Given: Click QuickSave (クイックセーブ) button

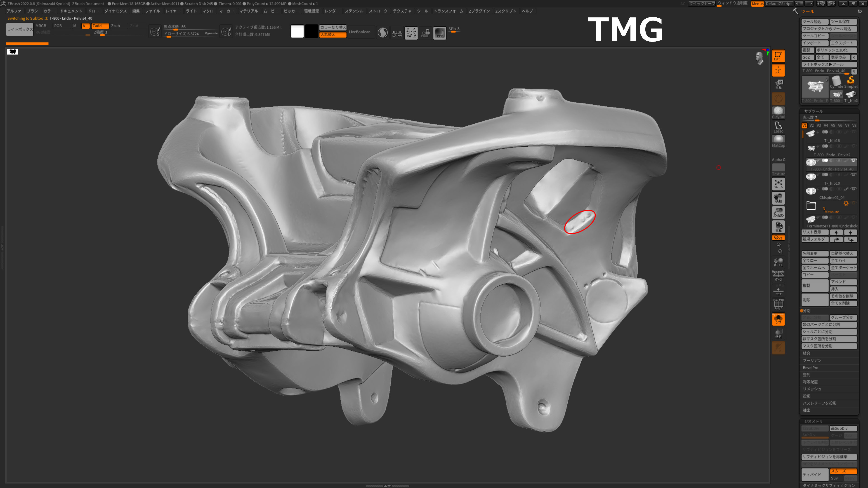Looking at the screenshot, I should point(702,3).
